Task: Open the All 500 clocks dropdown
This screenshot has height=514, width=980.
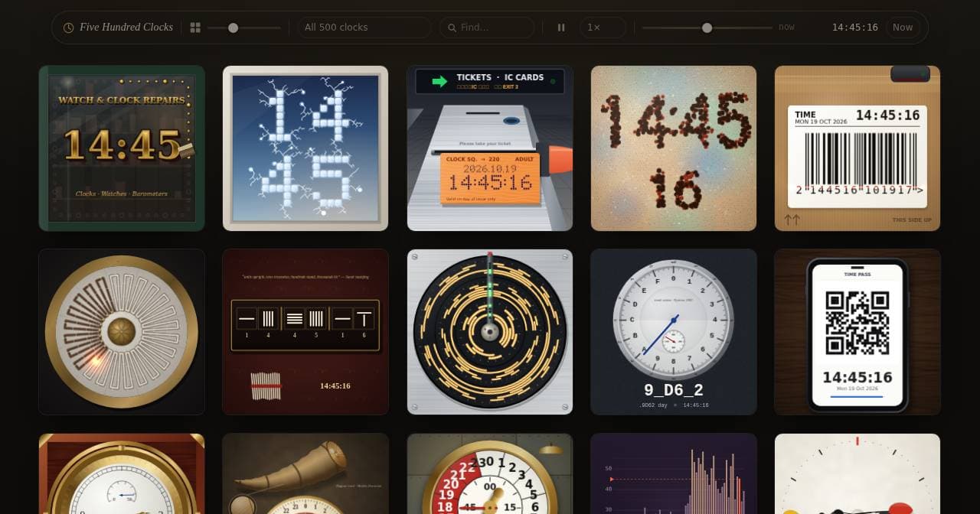Action: tap(364, 28)
